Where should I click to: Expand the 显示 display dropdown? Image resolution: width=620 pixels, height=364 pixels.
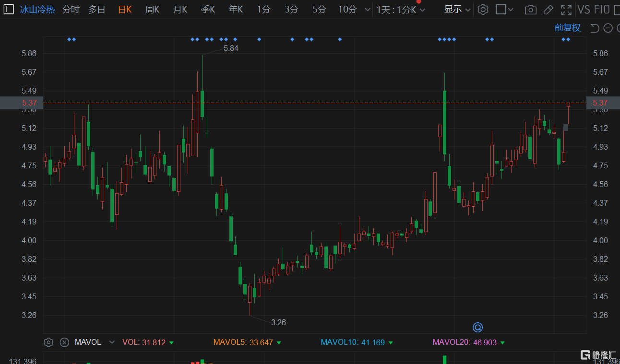pyautogui.click(x=457, y=9)
